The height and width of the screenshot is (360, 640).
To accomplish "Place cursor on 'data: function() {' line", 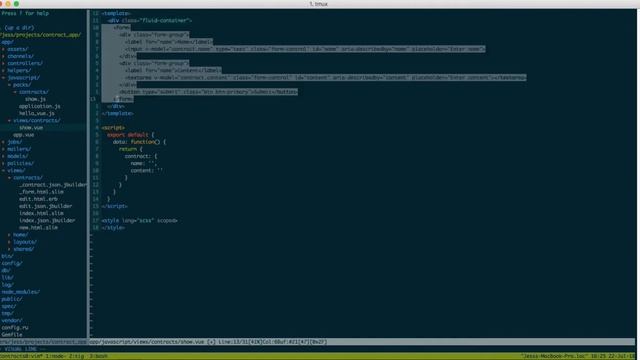I will coord(139,142).
